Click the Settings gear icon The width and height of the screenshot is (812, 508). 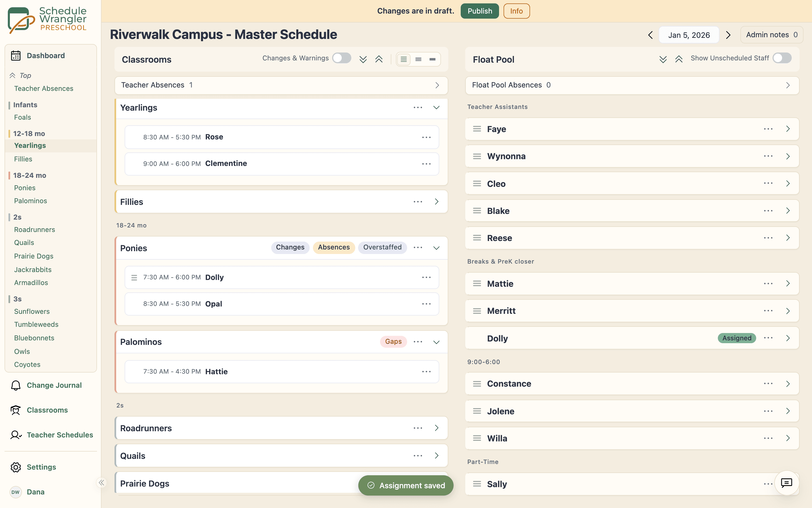pyautogui.click(x=16, y=467)
